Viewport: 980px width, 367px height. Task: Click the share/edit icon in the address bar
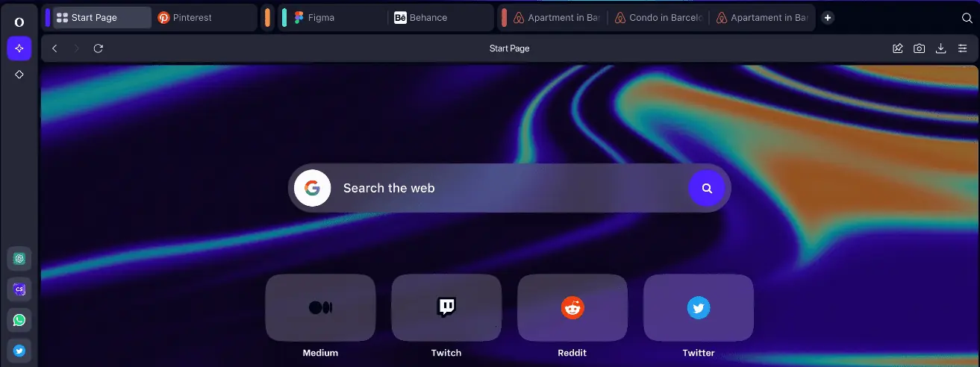(898, 48)
